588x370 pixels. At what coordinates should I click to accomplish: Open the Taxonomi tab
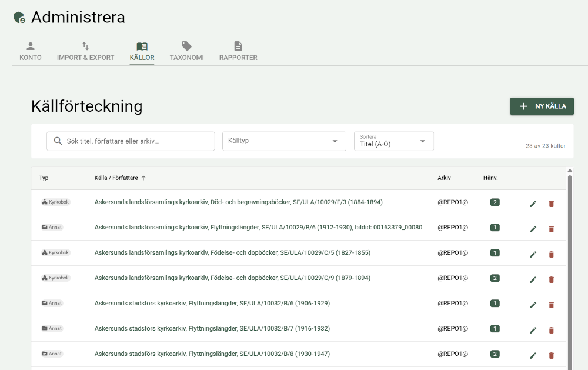(x=187, y=51)
